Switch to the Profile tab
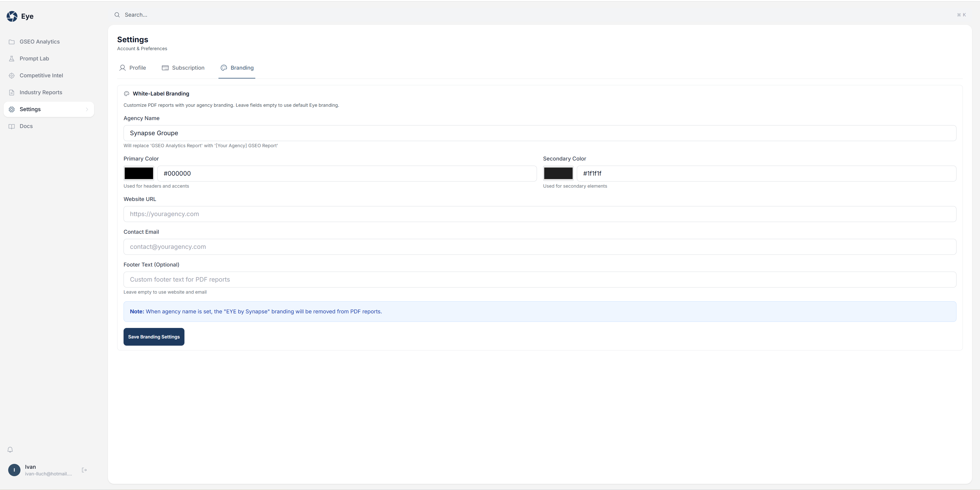This screenshot has height=490, width=980. (x=133, y=68)
